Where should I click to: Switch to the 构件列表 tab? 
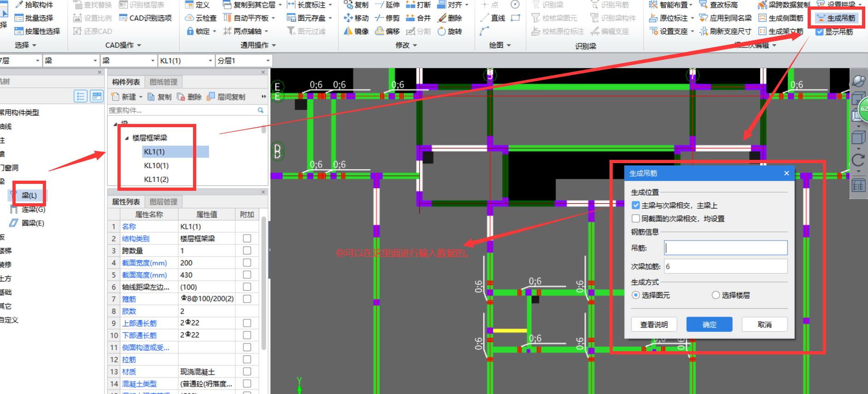click(x=126, y=82)
